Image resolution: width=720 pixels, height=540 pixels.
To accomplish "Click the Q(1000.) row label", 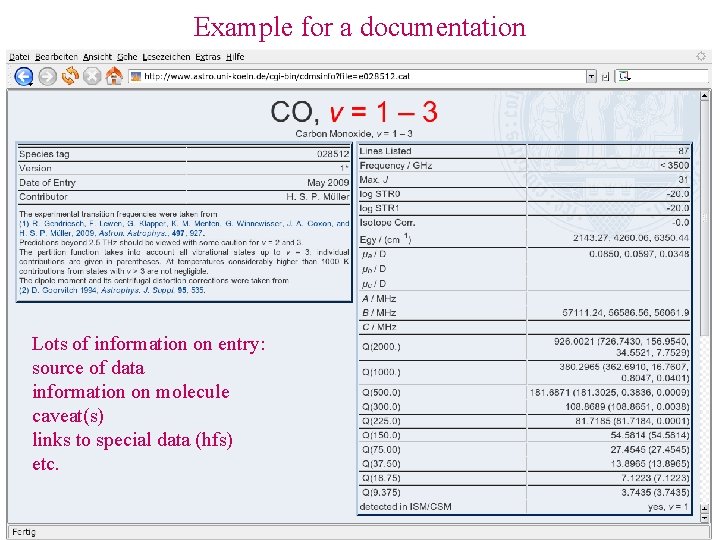I will pyautogui.click(x=381, y=372).
